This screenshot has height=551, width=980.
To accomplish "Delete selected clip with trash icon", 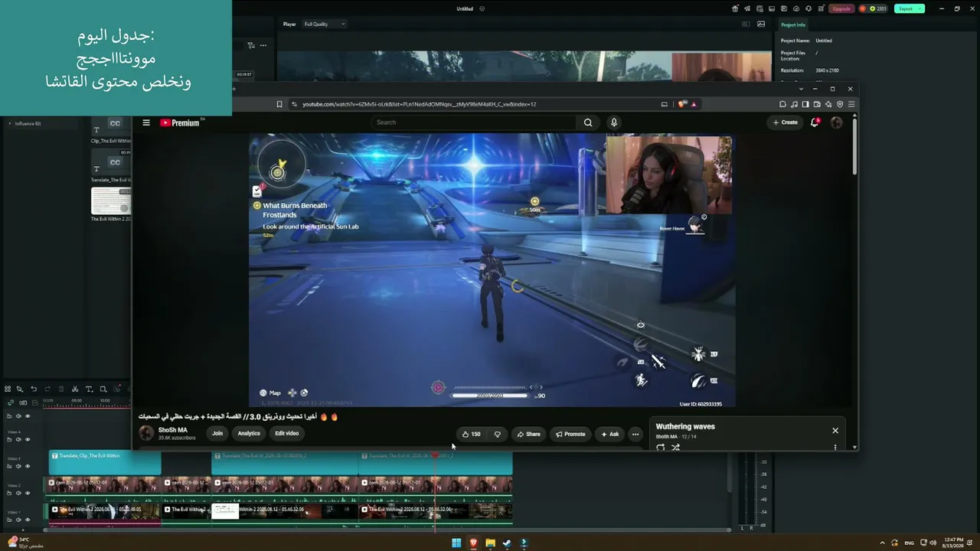I will pyautogui.click(x=61, y=389).
